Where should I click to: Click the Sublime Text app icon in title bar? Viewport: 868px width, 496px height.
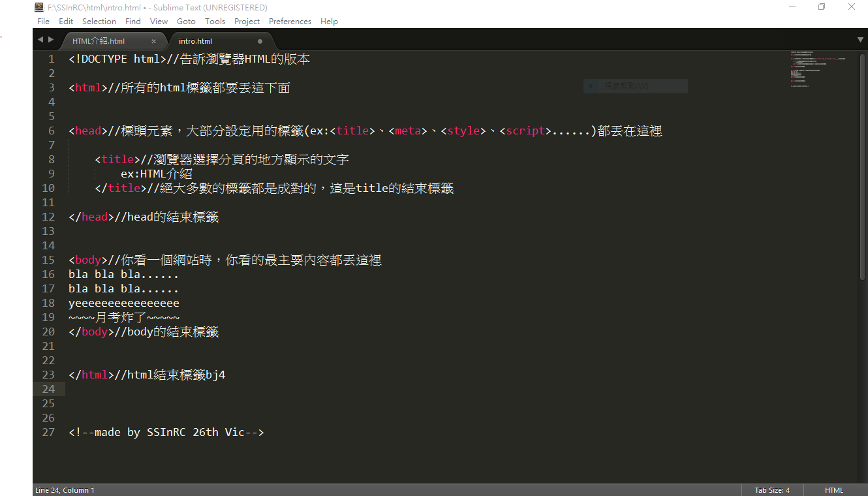[x=39, y=7]
